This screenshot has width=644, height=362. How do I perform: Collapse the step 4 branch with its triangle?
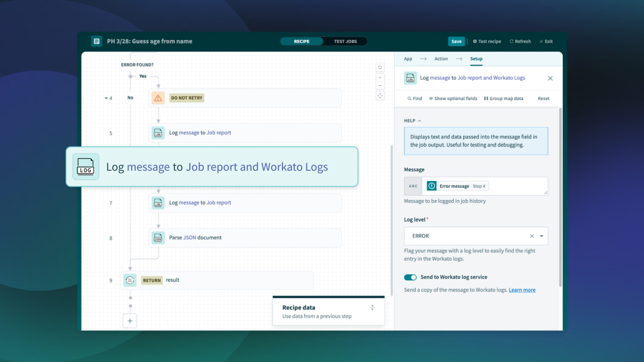(106, 98)
